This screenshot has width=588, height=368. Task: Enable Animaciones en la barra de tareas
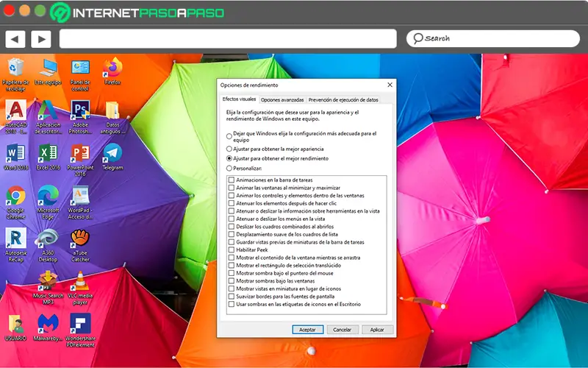(232, 180)
